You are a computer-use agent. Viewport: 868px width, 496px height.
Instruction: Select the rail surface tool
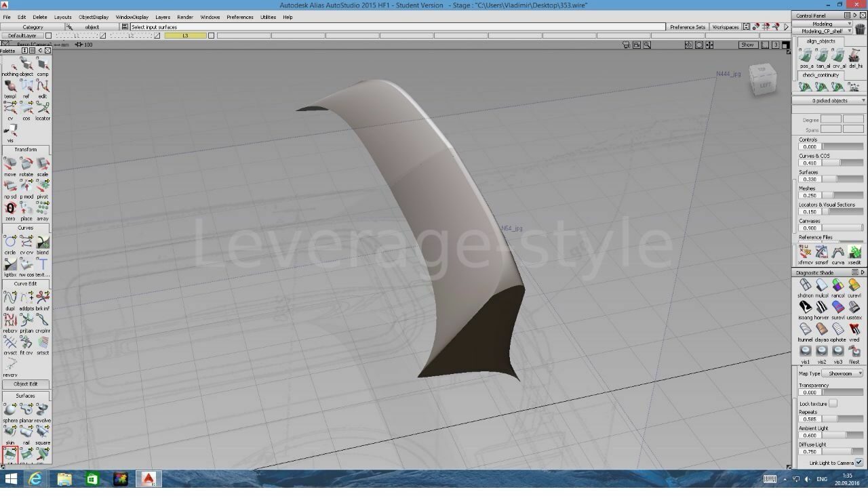[x=26, y=434]
